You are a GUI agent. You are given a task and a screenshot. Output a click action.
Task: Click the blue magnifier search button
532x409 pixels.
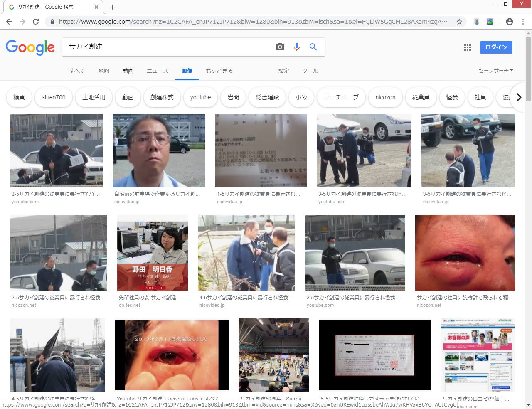click(313, 47)
